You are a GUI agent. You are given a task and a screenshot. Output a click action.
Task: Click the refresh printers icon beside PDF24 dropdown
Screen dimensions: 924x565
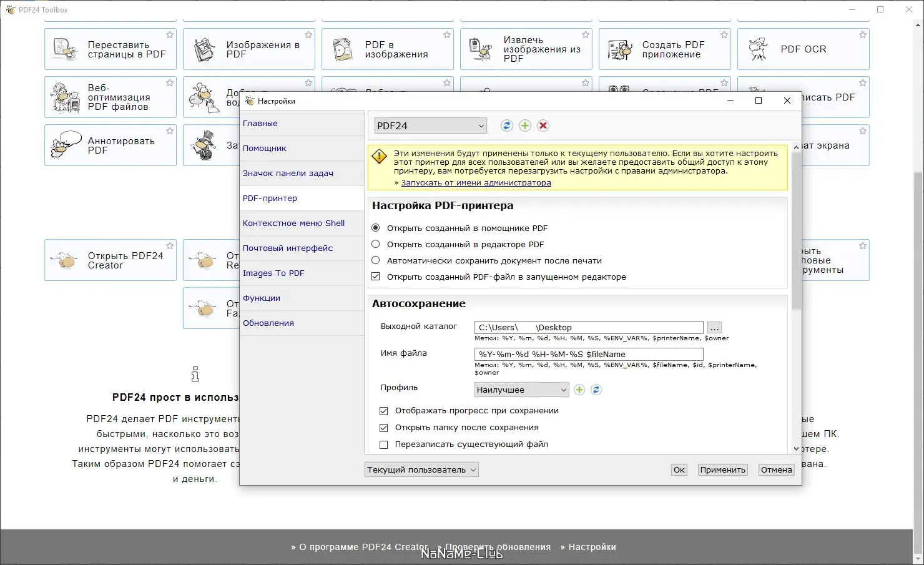tap(506, 125)
